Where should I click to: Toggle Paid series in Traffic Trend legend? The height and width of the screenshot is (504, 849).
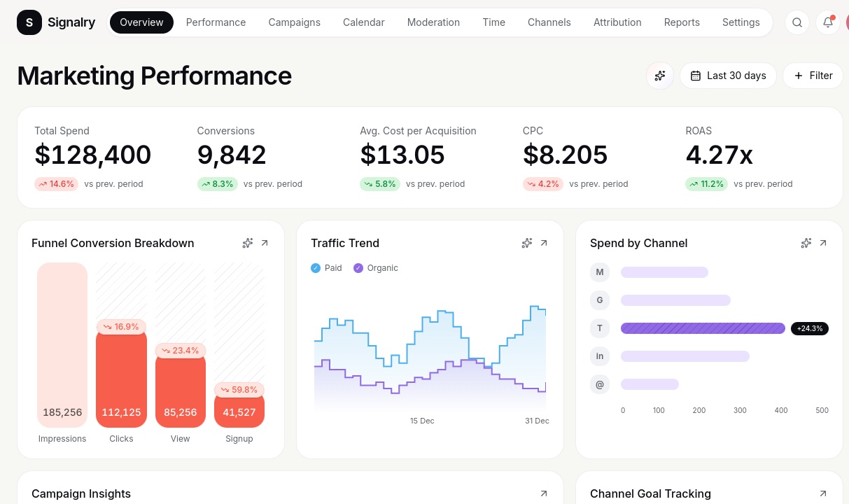point(326,268)
